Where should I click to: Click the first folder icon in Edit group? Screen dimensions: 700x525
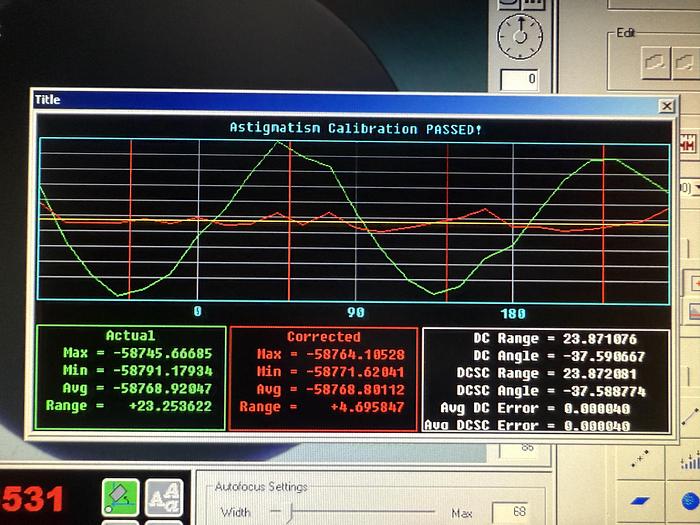tap(656, 62)
